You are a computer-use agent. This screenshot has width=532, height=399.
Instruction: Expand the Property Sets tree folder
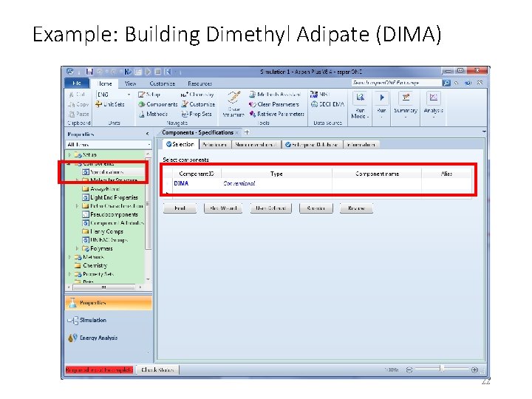70,274
